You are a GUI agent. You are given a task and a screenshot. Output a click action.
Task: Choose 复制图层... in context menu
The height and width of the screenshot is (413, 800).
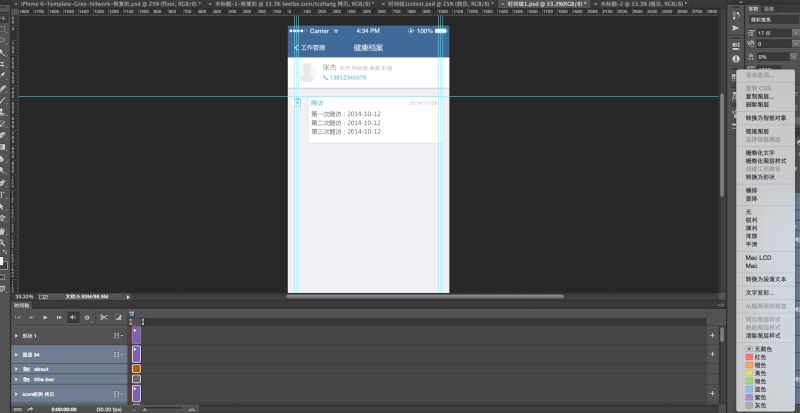coord(760,96)
